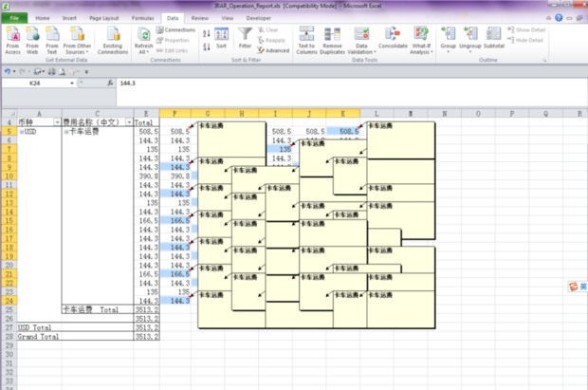Open the Sort dialog button

point(221,38)
